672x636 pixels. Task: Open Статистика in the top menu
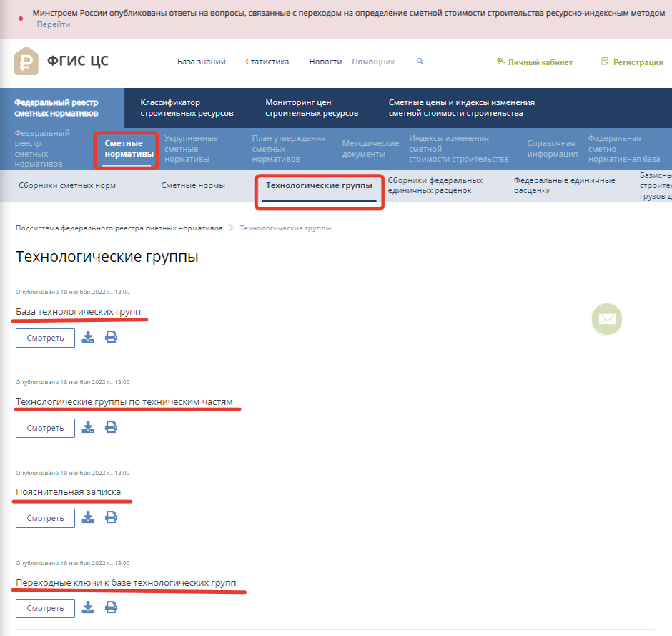pyautogui.click(x=267, y=62)
